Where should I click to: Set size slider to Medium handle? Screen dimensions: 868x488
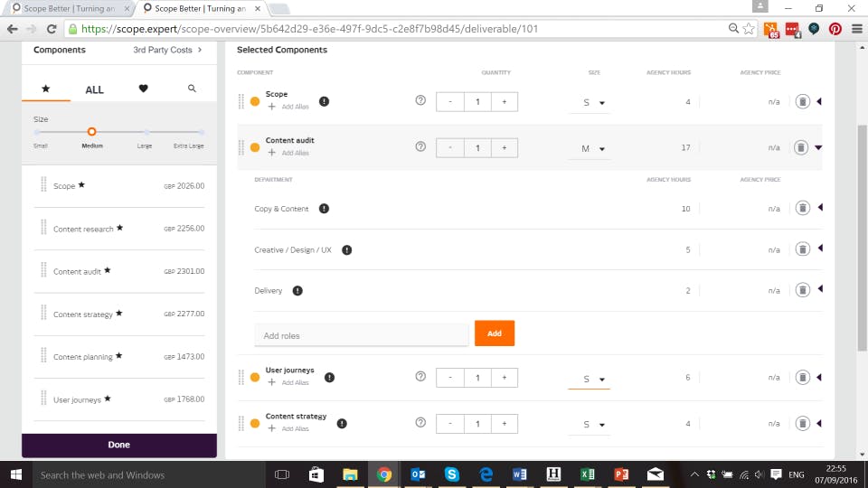(92, 132)
